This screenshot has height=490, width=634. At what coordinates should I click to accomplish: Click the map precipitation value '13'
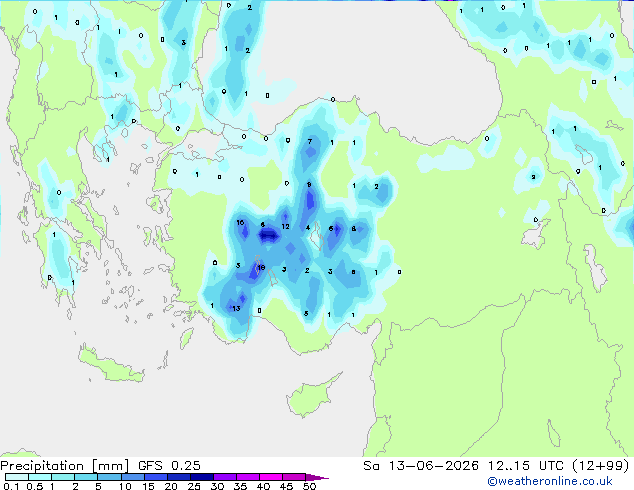(236, 308)
